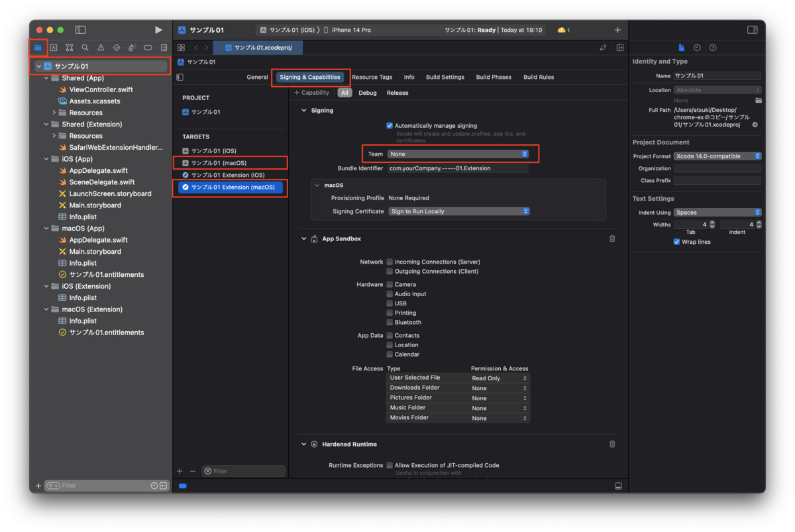This screenshot has width=795, height=532.
Task: Enable Outgoing Connections (Client)
Action: [x=390, y=271]
